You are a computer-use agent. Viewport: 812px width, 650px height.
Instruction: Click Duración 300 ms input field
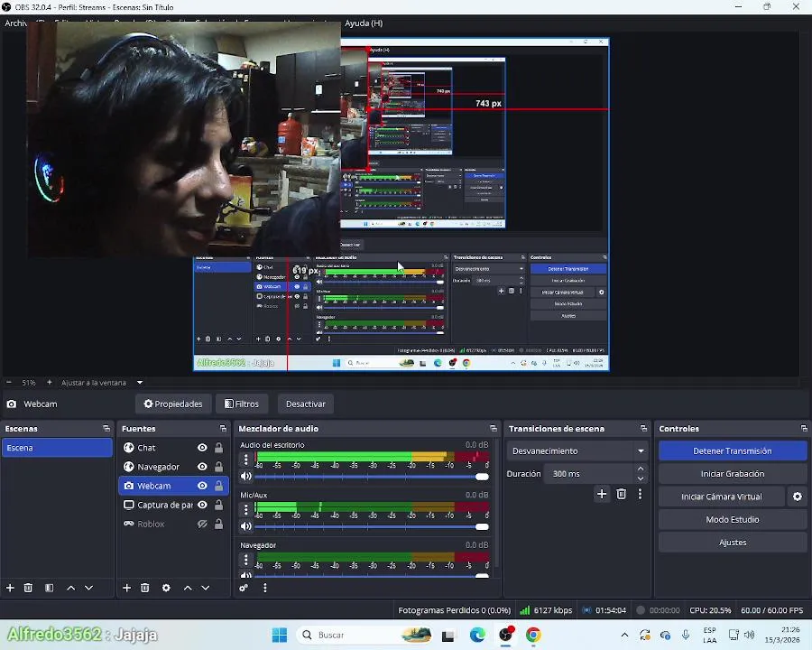pos(589,474)
